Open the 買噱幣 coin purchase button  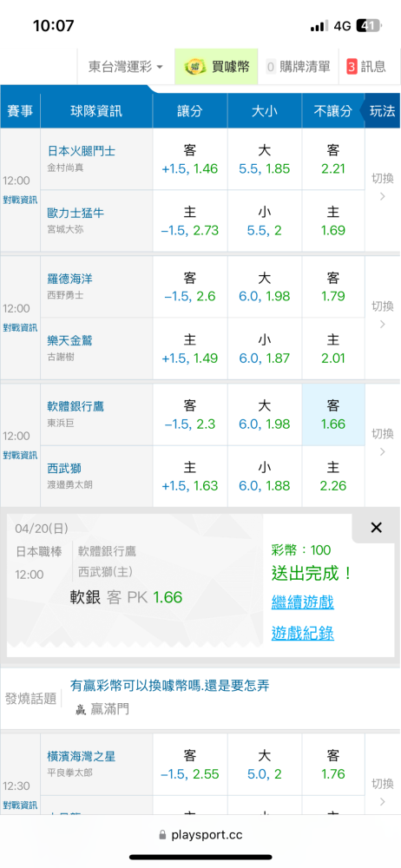[217, 67]
